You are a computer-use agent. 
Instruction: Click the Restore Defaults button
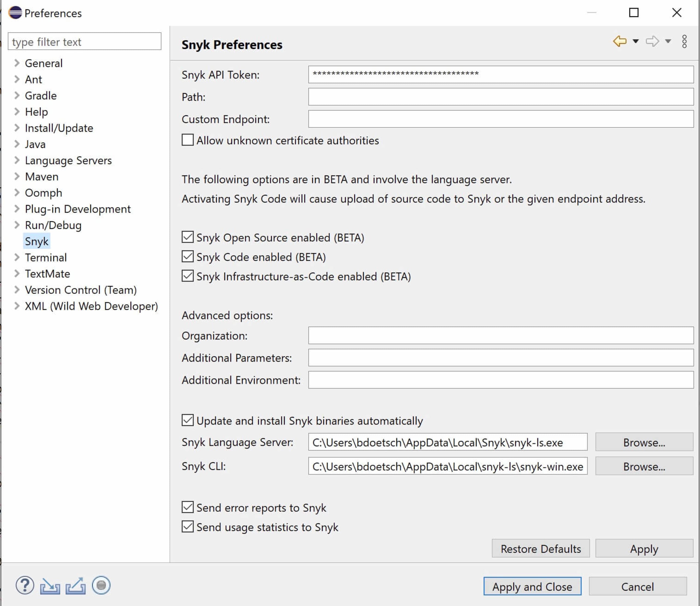click(x=541, y=548)
